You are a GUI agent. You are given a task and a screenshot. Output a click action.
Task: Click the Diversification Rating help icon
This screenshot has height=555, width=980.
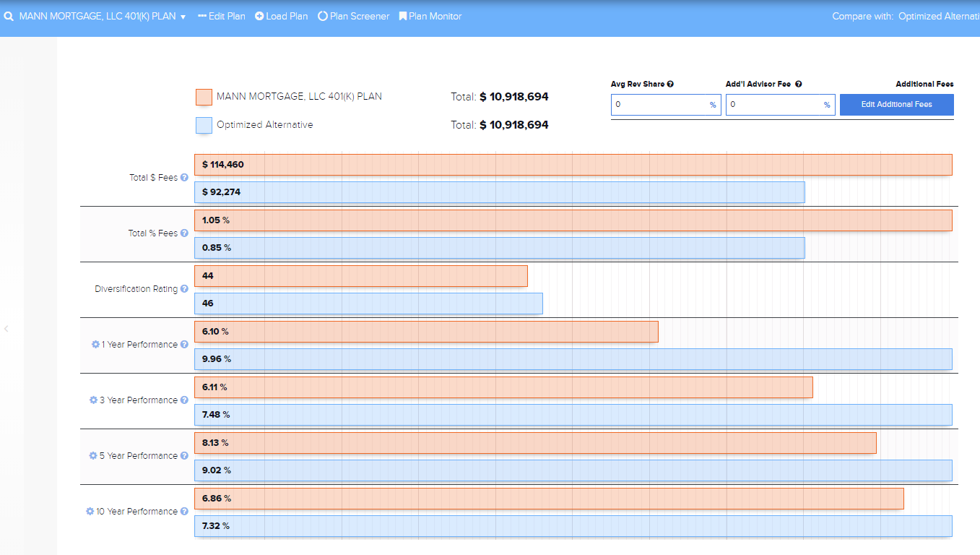click(x=184, y=289)
